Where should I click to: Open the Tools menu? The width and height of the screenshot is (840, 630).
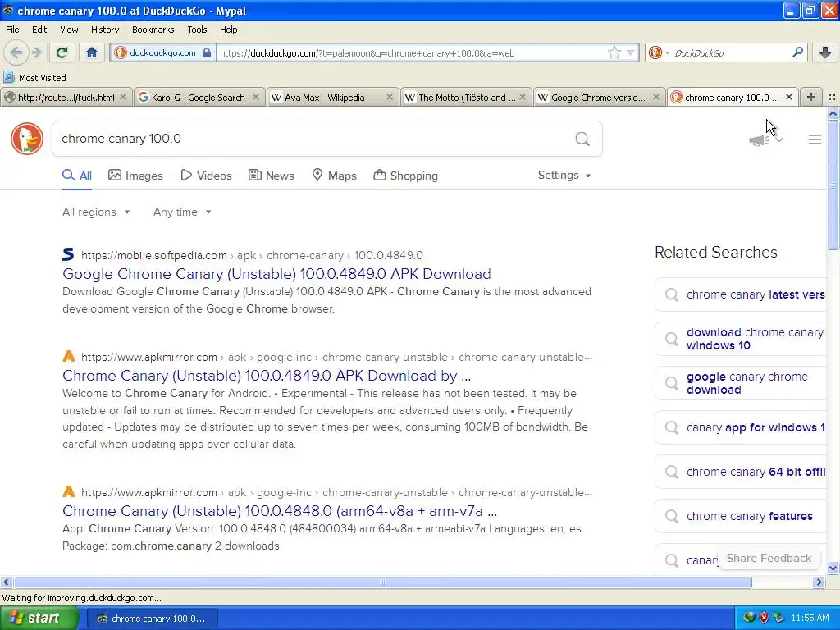pos(197,30)
